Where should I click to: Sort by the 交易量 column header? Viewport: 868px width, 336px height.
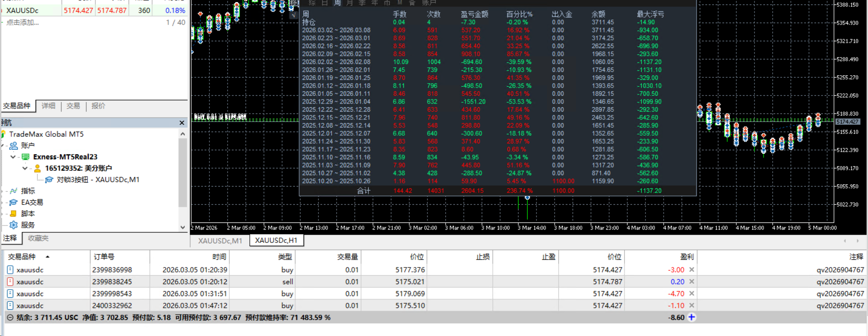[328, 257]
